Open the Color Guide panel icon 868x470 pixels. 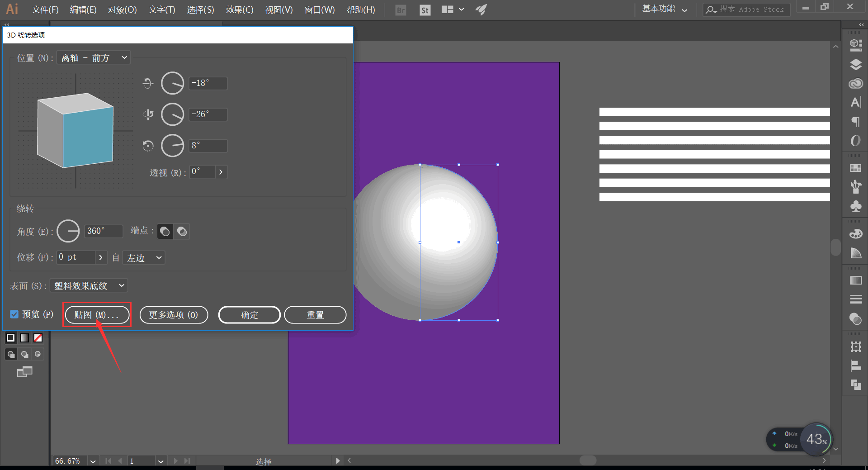855,253
